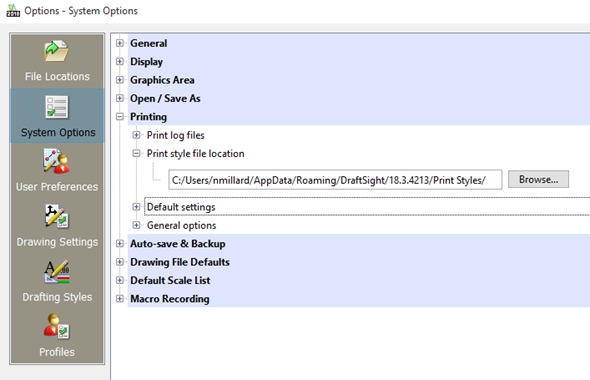Select the General options row

pos(181,225)
